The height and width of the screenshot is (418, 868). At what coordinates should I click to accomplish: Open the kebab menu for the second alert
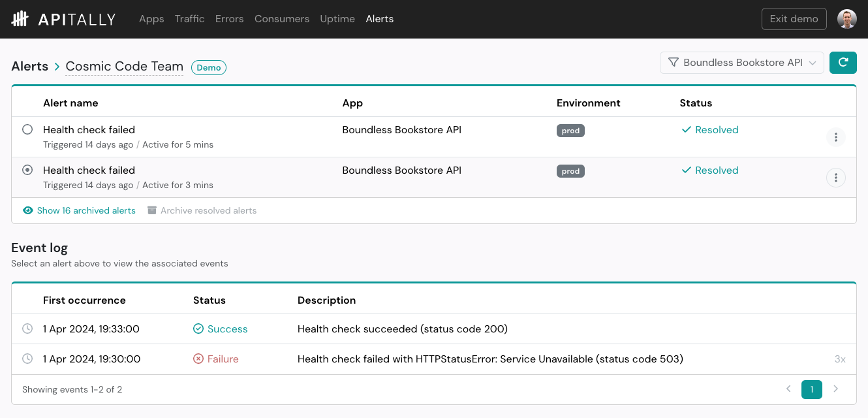coord(836,178)
